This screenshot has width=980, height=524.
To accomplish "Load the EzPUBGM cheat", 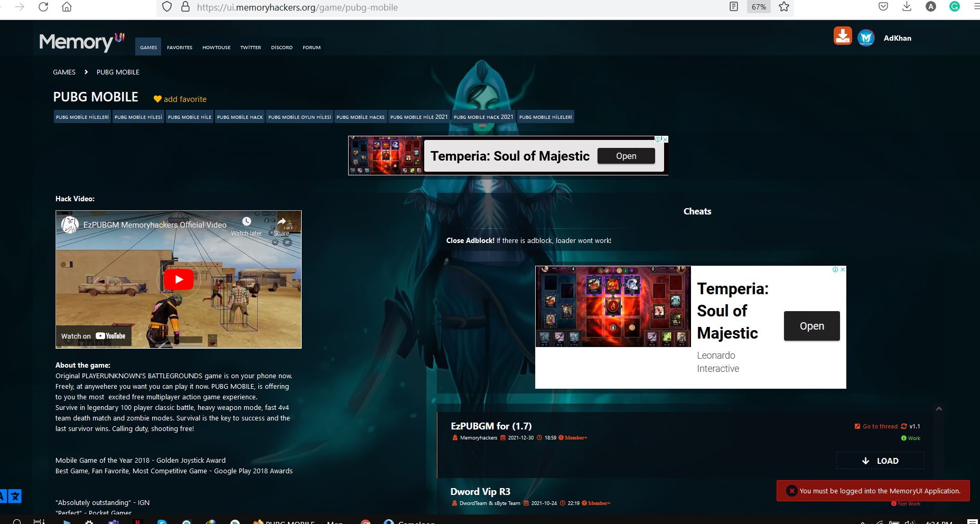I will click(880, 461).
